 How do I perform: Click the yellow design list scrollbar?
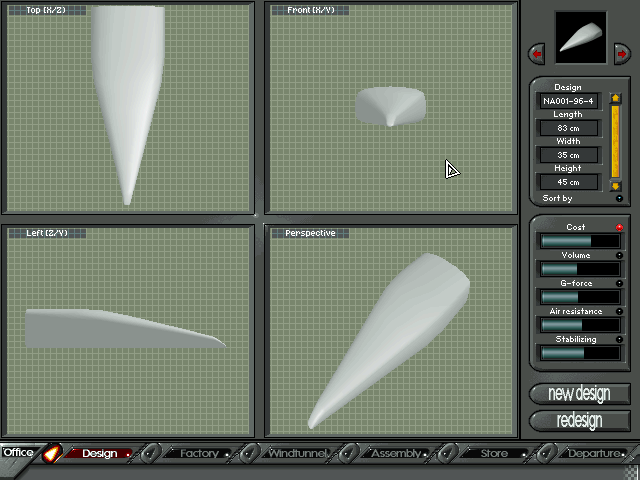point(616,142)
